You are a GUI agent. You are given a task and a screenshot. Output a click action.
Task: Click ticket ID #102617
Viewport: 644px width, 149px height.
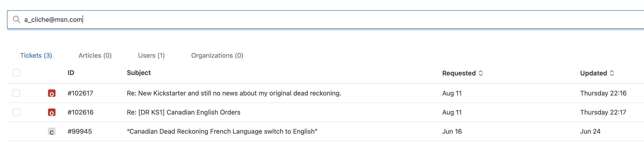(x=80, y=93)
